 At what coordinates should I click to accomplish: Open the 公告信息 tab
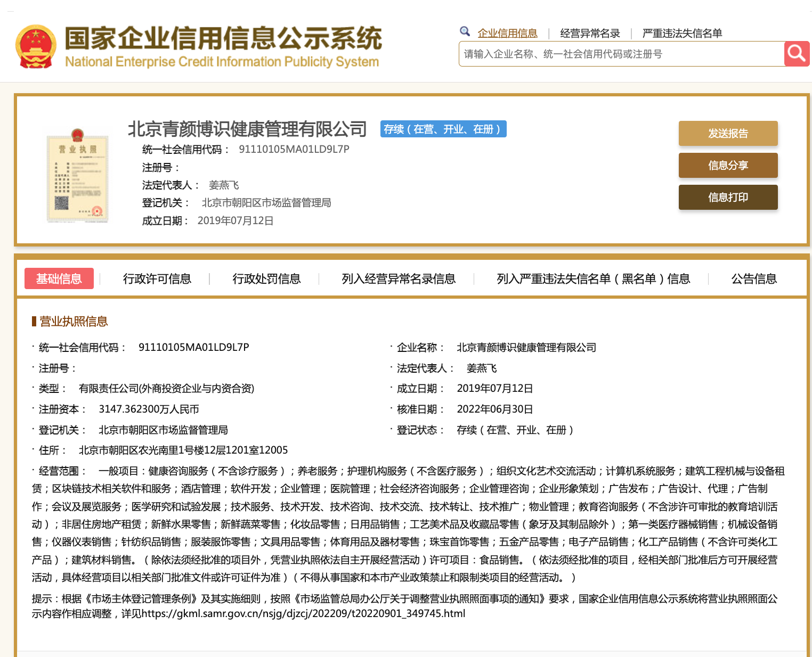(753, 278)
